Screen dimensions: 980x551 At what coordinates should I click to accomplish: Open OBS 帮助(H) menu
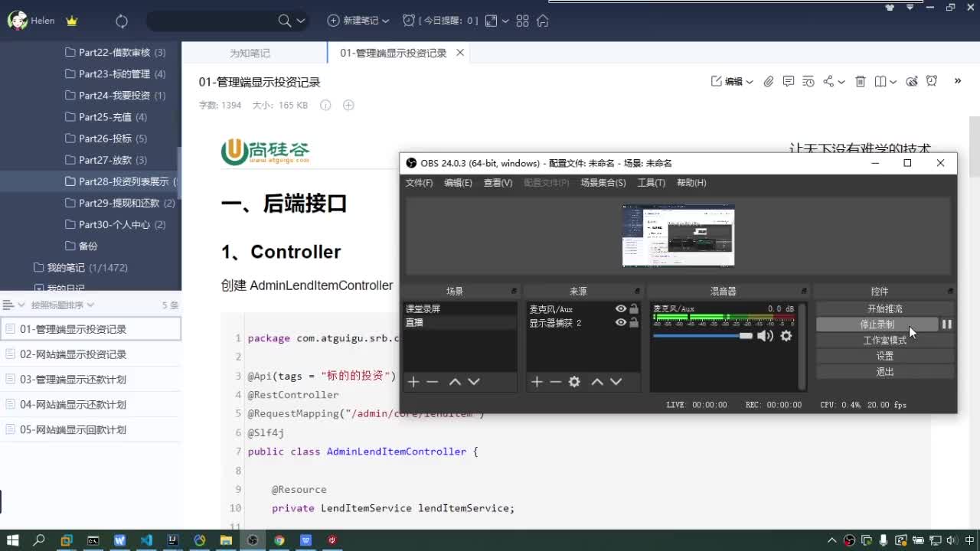pyautogui.click(x=691, y=183)
